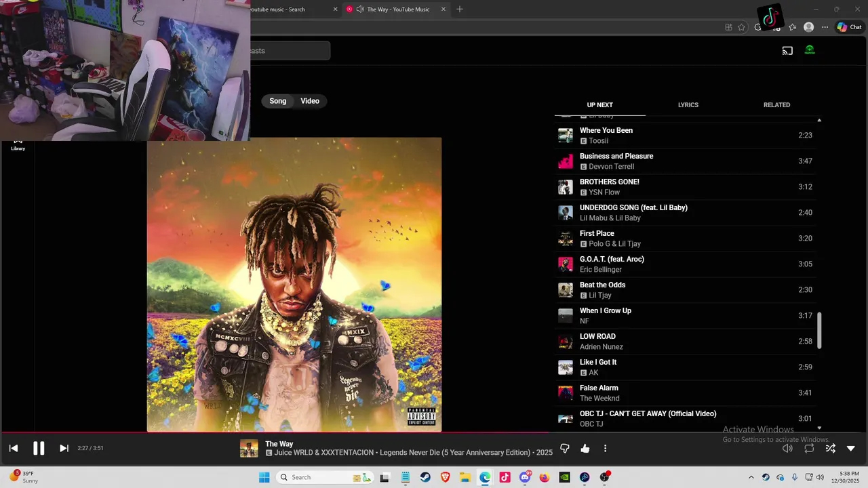
Task: Open the RELATED tab
Action: pos(776,105)
